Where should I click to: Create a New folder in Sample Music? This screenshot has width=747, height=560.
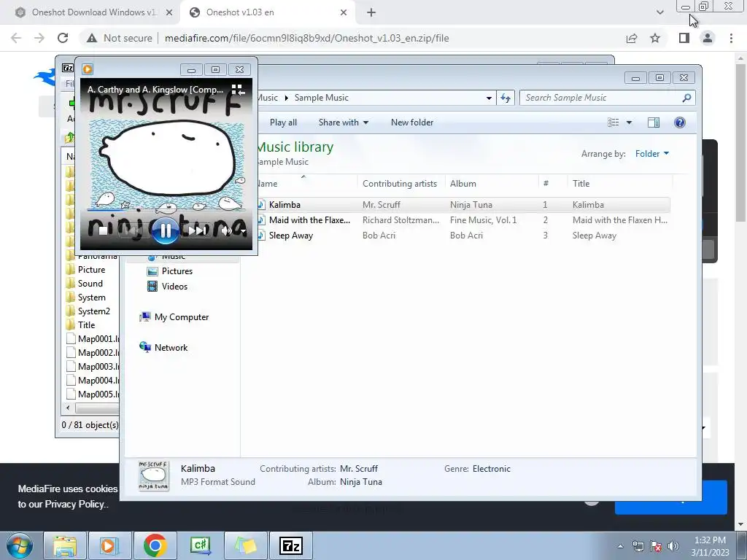[x=412, y=122]
